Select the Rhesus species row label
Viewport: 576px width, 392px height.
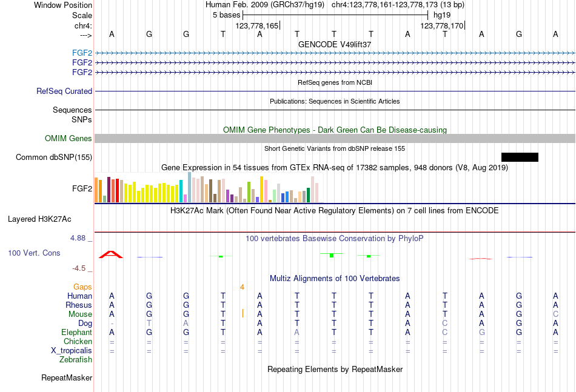tap(79, 305)
